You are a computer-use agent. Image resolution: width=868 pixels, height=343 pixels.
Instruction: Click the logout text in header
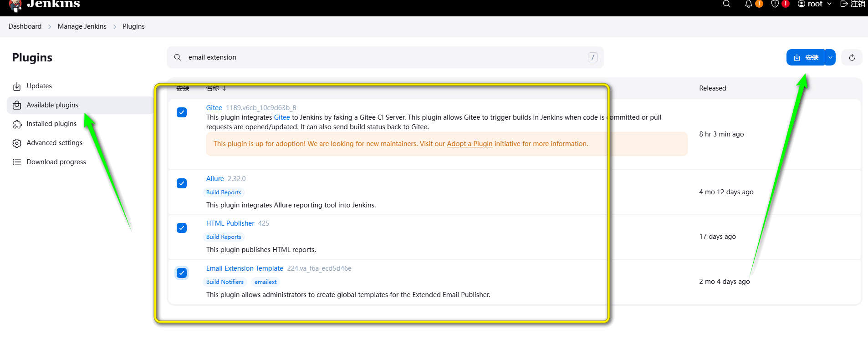(x=858, y=4)
